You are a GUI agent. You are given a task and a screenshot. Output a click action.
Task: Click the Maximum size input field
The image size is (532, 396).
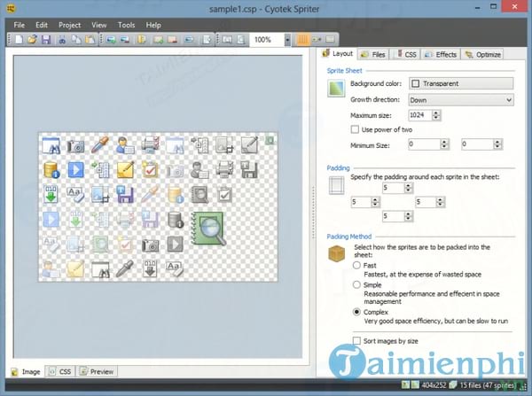[x=419, y=115]
